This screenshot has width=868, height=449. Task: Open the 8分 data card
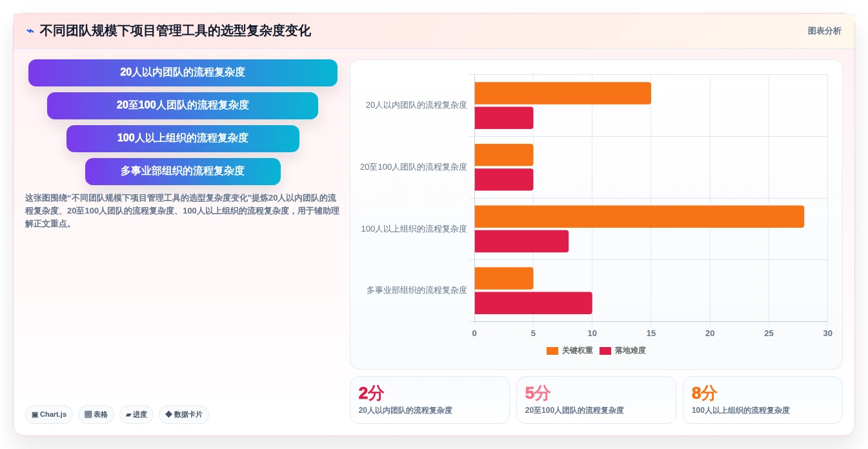pyautogui.click(x=763, y=400)
